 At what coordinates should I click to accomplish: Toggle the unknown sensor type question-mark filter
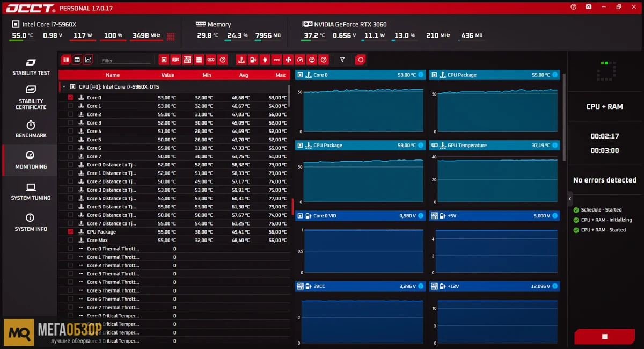323,60
